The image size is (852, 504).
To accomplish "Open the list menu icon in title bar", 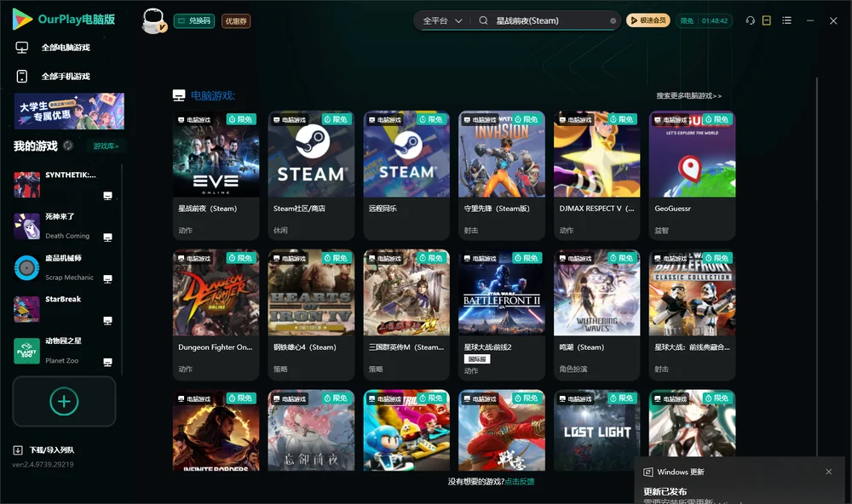I will click(786, 20).
